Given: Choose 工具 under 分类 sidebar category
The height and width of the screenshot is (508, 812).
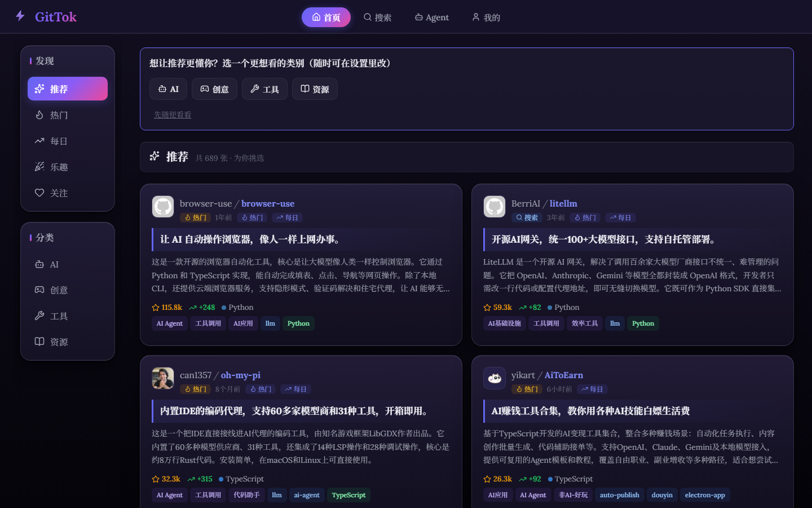Looking at the screenshot, I should (68, 316).
